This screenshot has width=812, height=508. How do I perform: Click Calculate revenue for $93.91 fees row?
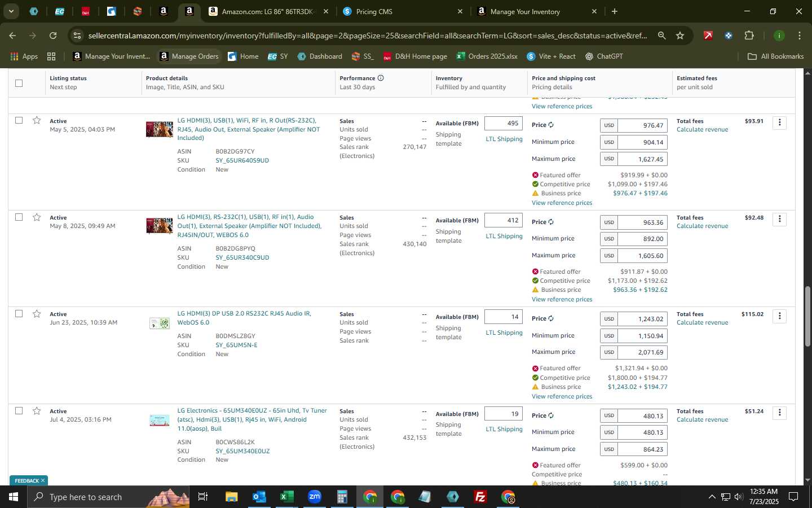702,129
